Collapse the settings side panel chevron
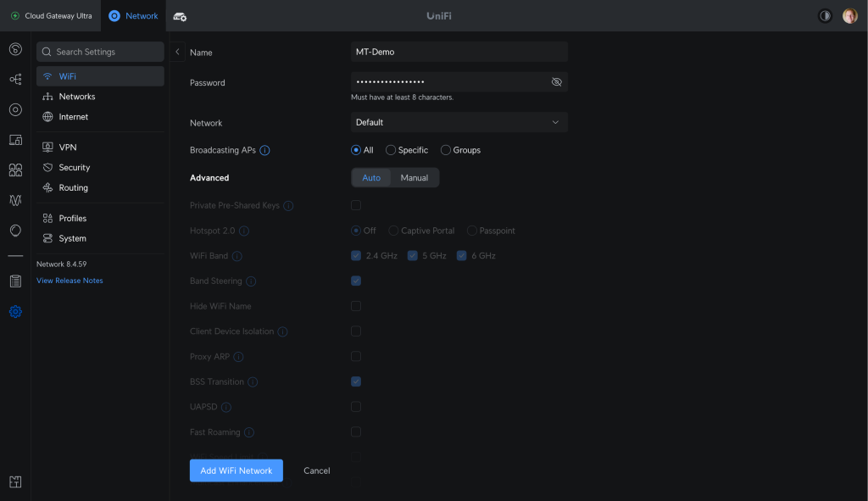This screenshot has width=868, height=501. (177, 52)
